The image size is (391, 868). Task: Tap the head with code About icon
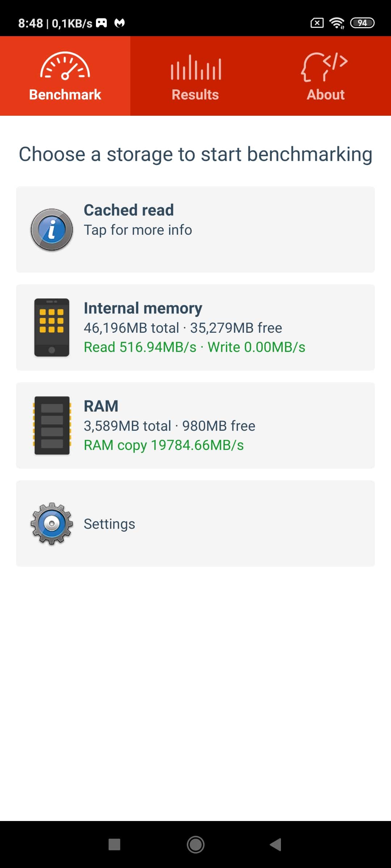tap(324, 67)
